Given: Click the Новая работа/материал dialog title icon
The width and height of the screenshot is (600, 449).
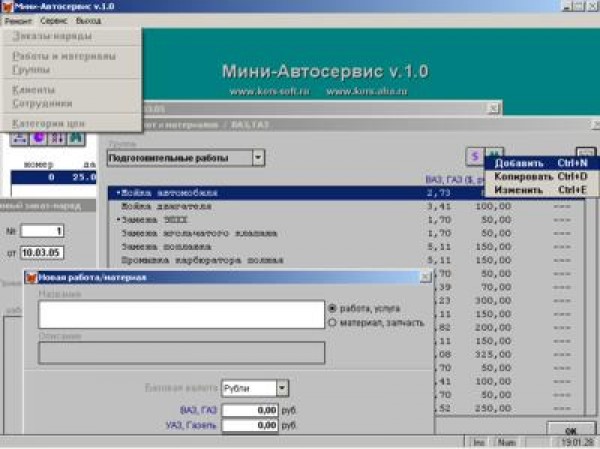Looking at the screenshot, I should click(x=29, y=277).
